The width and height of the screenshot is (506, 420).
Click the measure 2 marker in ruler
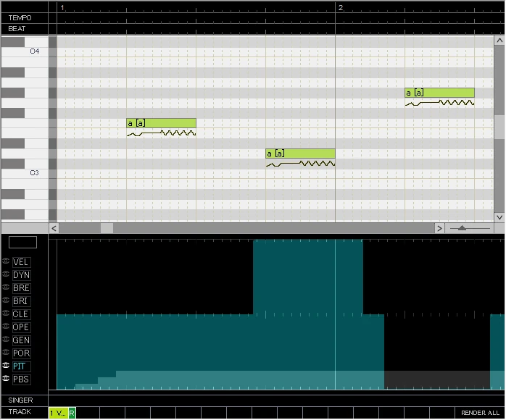point(341,8)
